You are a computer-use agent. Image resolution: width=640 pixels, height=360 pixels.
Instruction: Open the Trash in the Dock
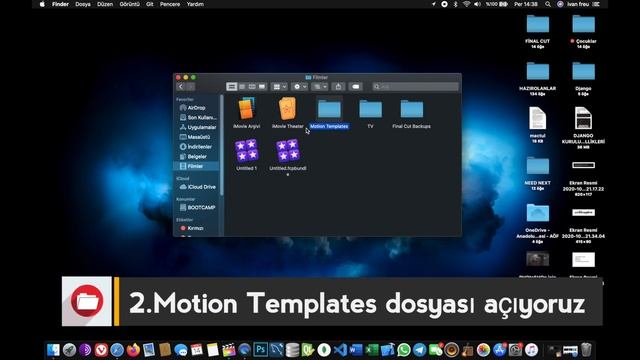click(x=586, y=350)
